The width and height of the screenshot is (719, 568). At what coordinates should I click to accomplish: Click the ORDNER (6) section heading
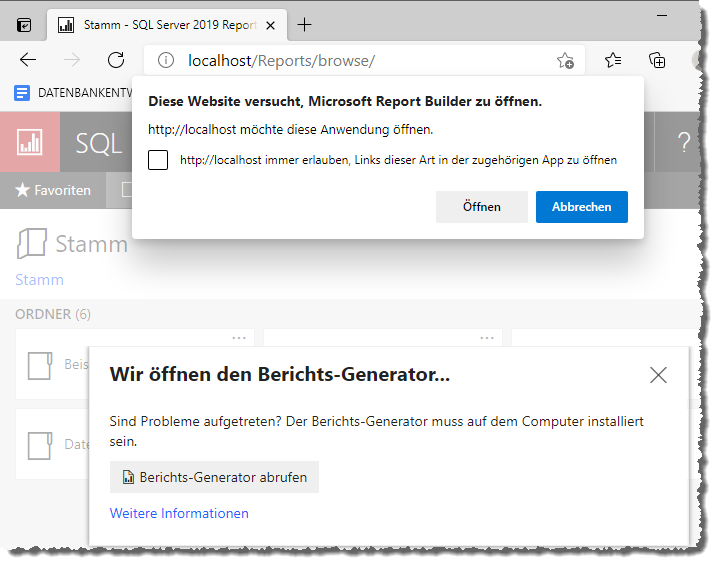[53, 314]
